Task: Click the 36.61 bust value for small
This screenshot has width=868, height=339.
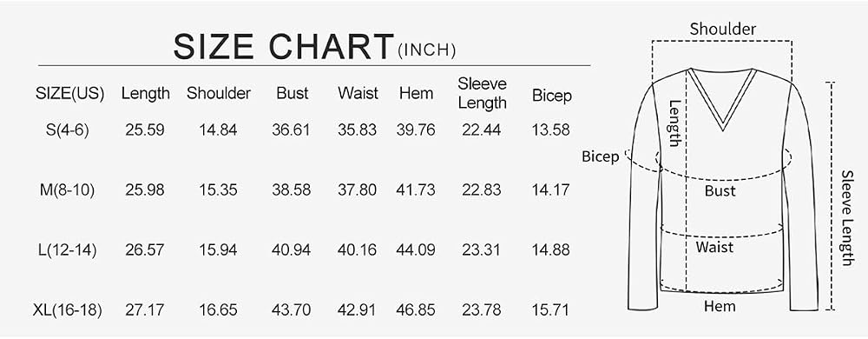Action: (x=291, y=130)
